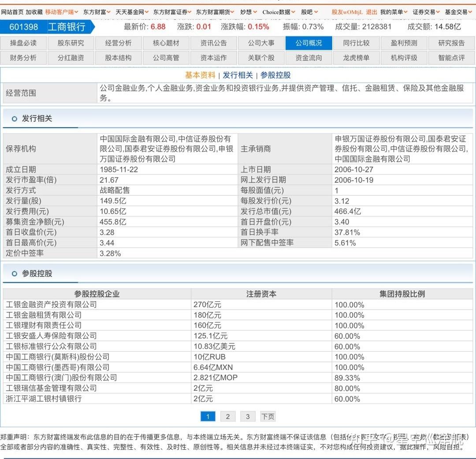Jump to 发行相关 section link
The height and width of the screenshot is (459, 476).
point(238,75)
